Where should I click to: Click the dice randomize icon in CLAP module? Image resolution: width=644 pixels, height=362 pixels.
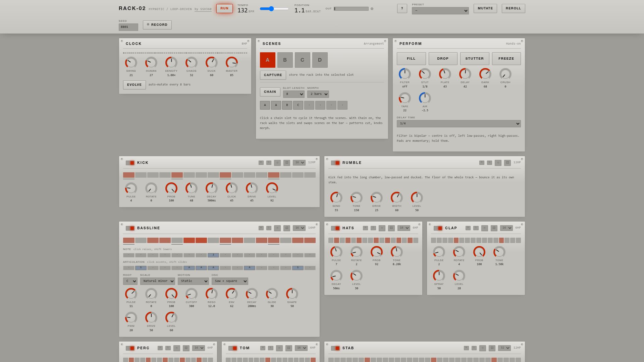coord(494,228)
